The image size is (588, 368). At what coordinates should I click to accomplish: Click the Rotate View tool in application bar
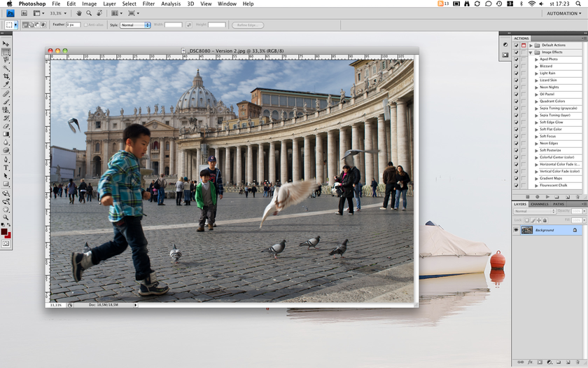99,13
